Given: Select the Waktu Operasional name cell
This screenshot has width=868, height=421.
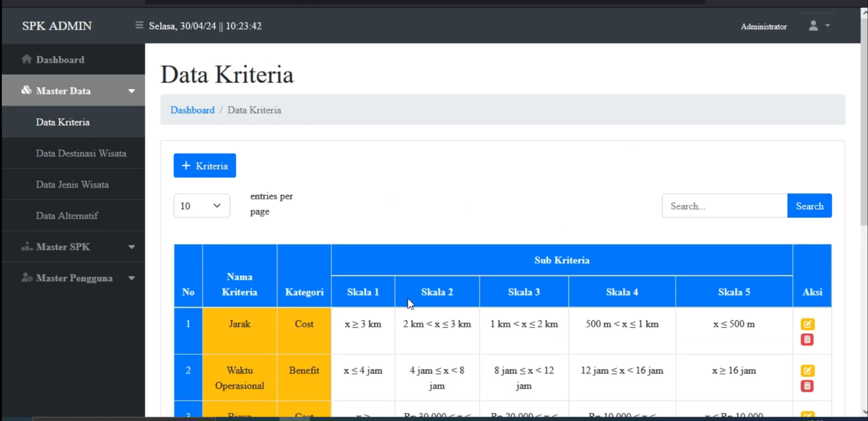Looking at the screenshot, I should [x=239, y=378].
